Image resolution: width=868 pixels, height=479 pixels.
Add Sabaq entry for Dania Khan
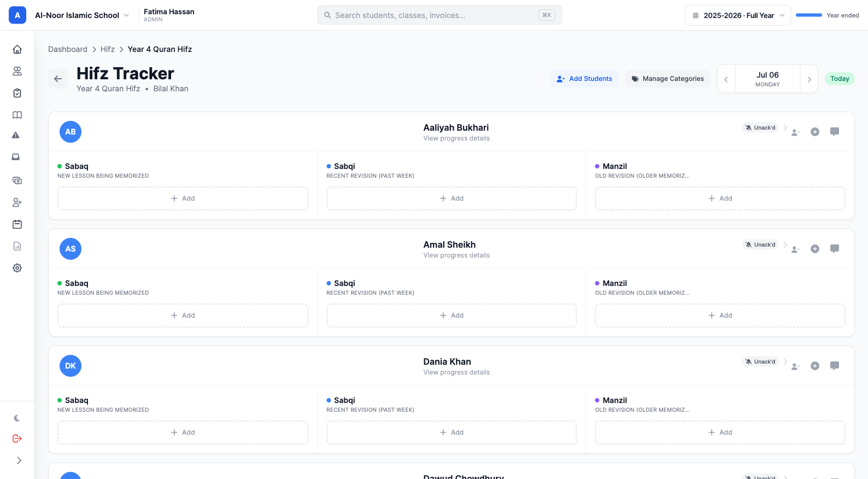coord(183,433)
